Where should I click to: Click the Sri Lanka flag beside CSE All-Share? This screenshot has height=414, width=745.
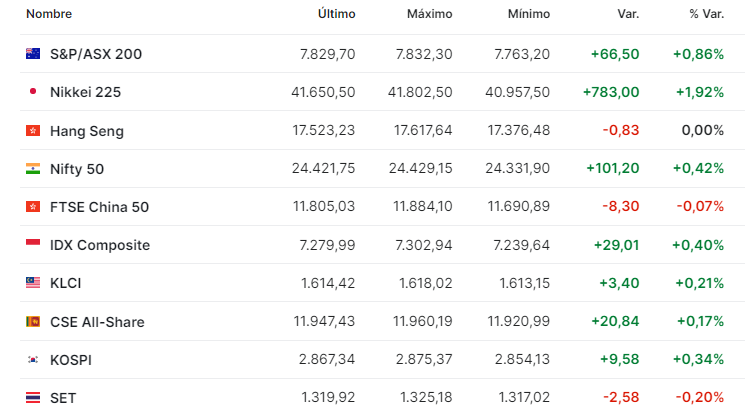click(33, 322)
